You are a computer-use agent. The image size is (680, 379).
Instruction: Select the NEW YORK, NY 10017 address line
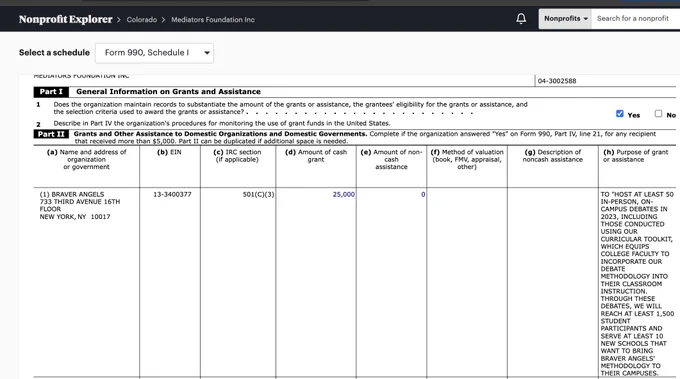click(75, 217)
